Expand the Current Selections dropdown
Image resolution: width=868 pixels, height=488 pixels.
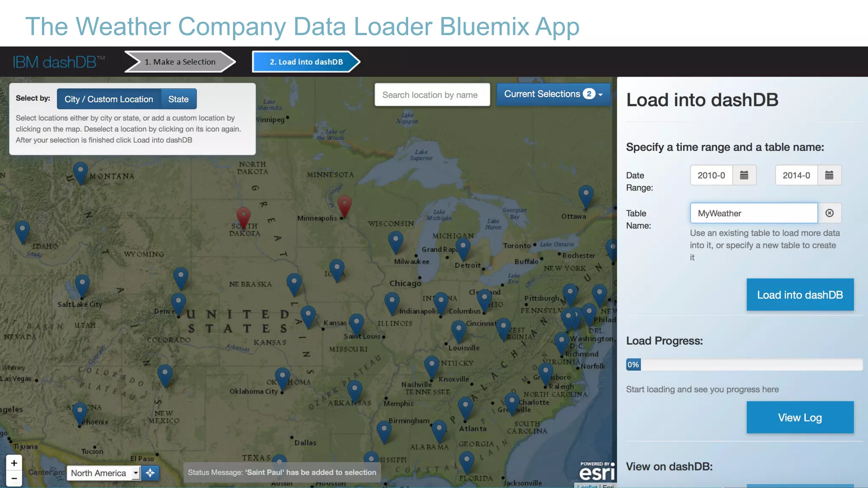point(553,94)
